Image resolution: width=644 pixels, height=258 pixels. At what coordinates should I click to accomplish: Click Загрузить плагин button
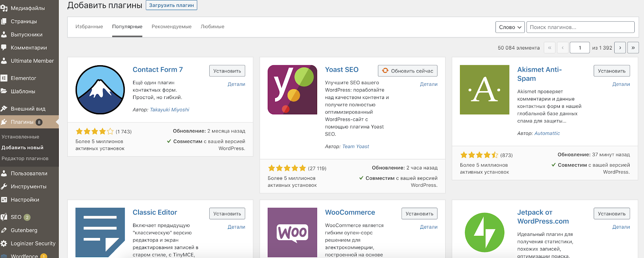pos(171,5)
